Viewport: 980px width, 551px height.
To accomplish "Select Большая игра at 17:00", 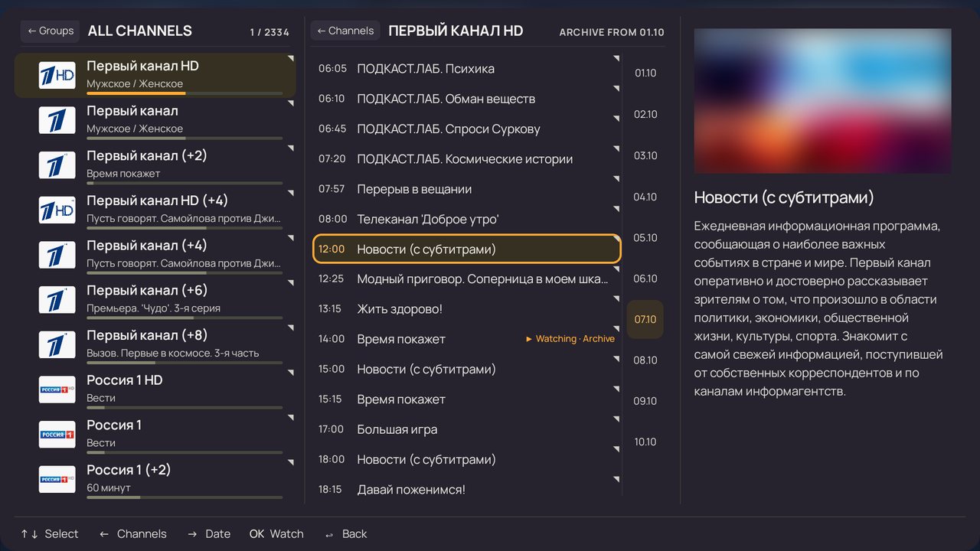I will tap(467, 429).
